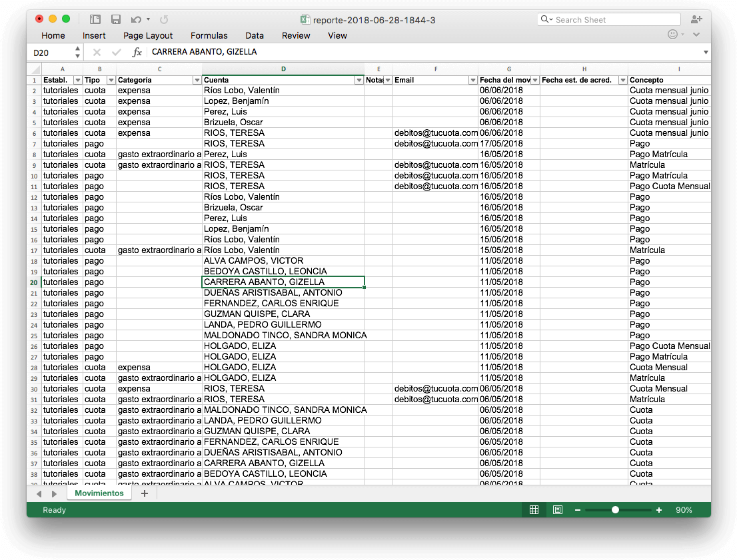This screenshot has width=737, height=560.
Task: Select gasto extraordinario cell in row 8
Action: [x=159, y=154]
